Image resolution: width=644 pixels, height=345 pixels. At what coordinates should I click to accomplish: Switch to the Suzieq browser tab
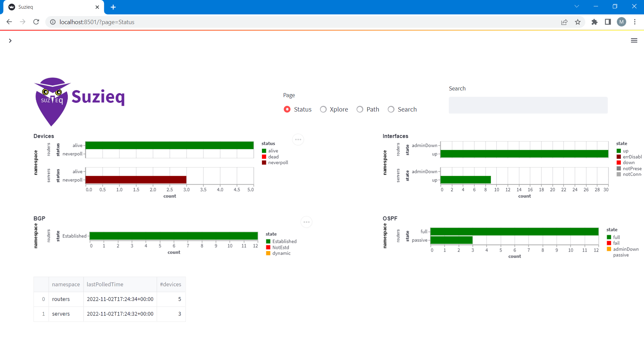(x=54, y=7)
